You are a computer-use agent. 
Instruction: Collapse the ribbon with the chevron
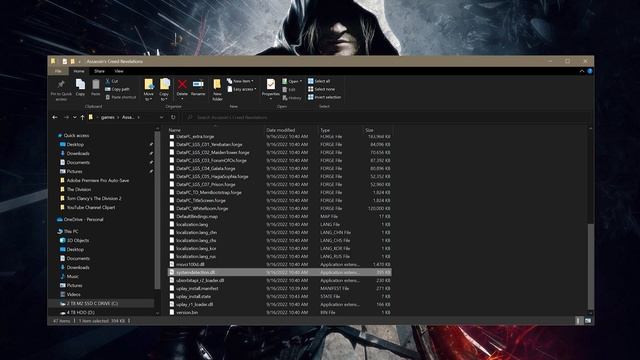click(582, 71)
